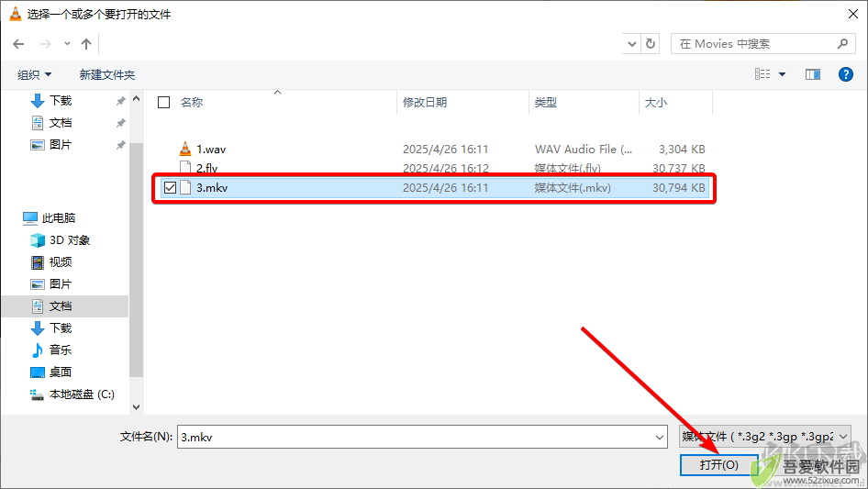Click the 3.mkv file name

coord(212,188)
